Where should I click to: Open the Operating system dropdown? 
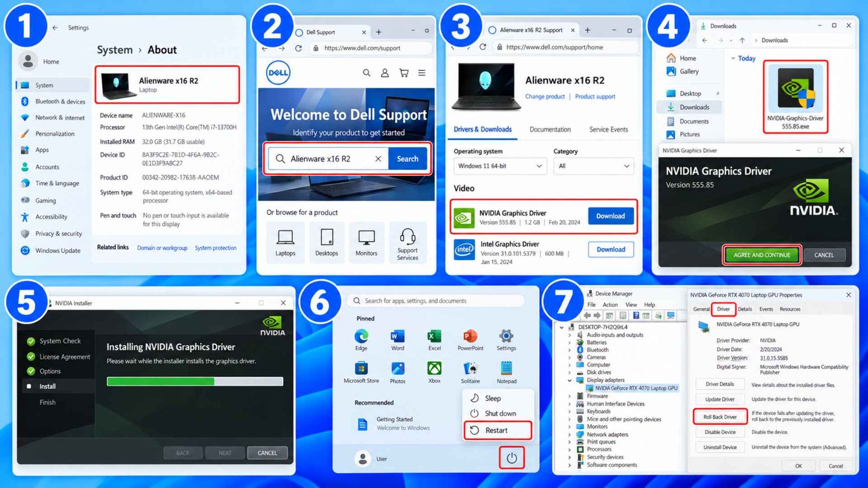pyautogui.click(x=500, y=166)
